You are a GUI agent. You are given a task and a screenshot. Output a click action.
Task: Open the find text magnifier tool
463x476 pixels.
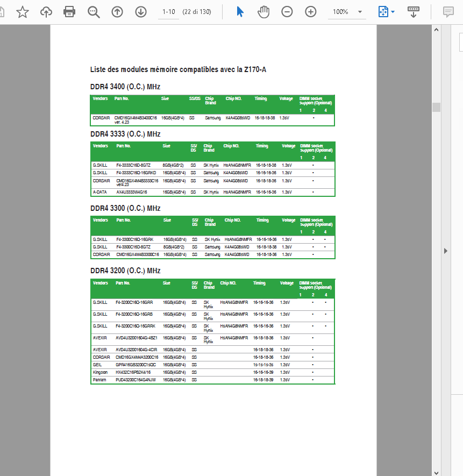tap(94, 12)
